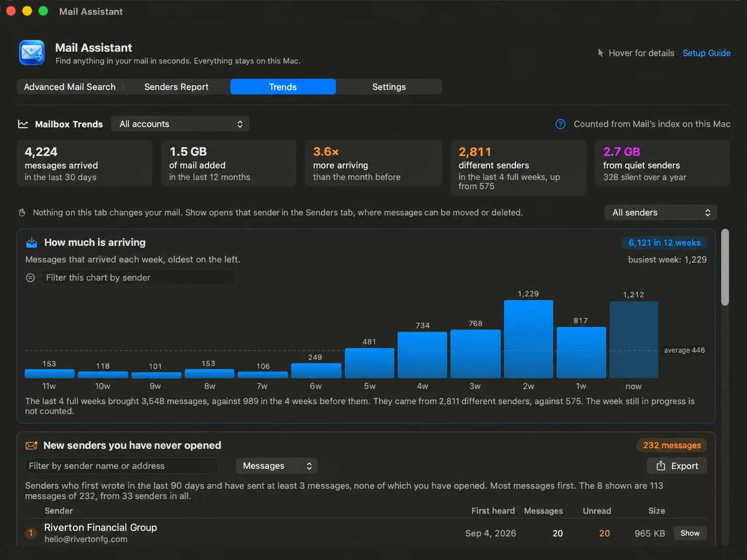This screenshot has height=560, width=747.
Task: Open the Settings tab
Action: (x=389, y=87)
